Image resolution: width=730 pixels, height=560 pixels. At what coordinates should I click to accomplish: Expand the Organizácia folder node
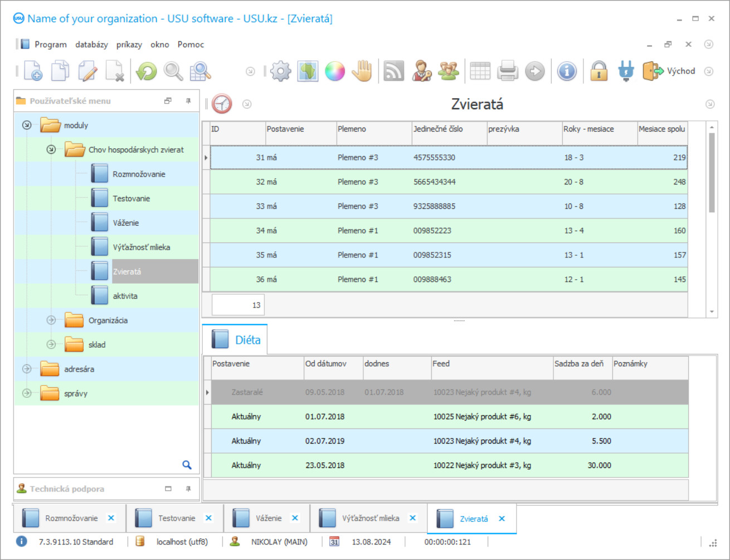[x=51, y=320]
